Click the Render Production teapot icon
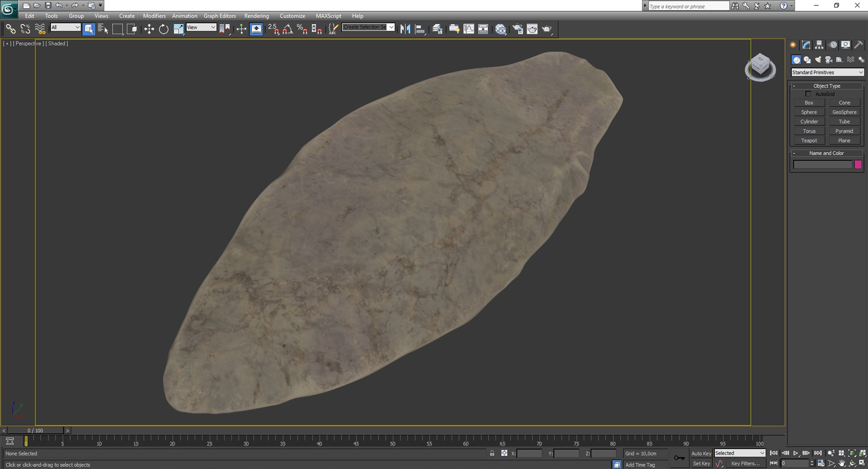This screenshot has width=868, height=469. [547, 29]
